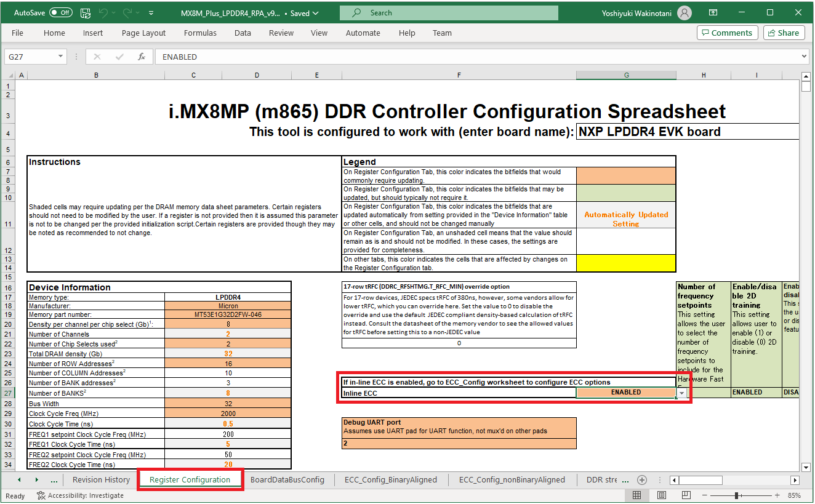
Task: Click the Cancel formula X icon
Action: click(97, 57)
